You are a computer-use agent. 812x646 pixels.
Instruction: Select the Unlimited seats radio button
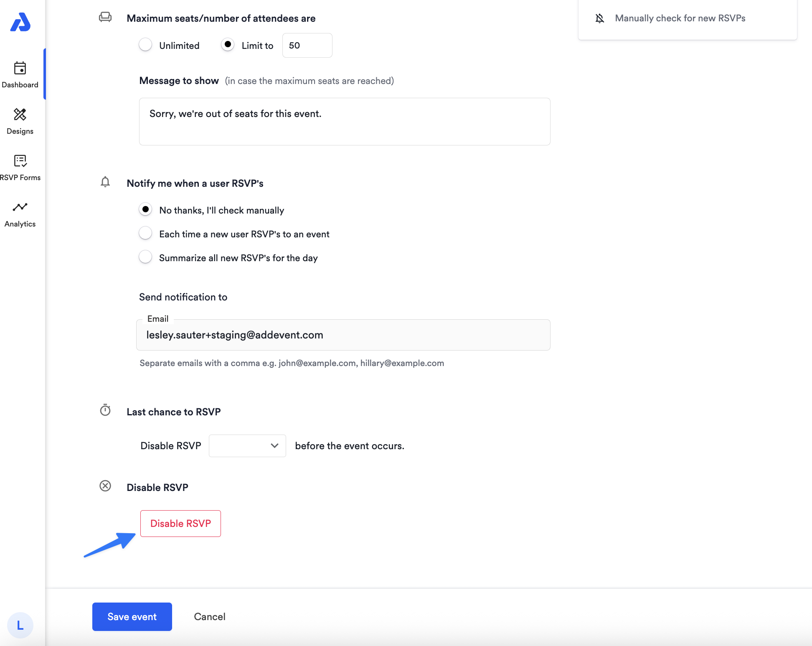pyautogui.click(x=145, y=45)
